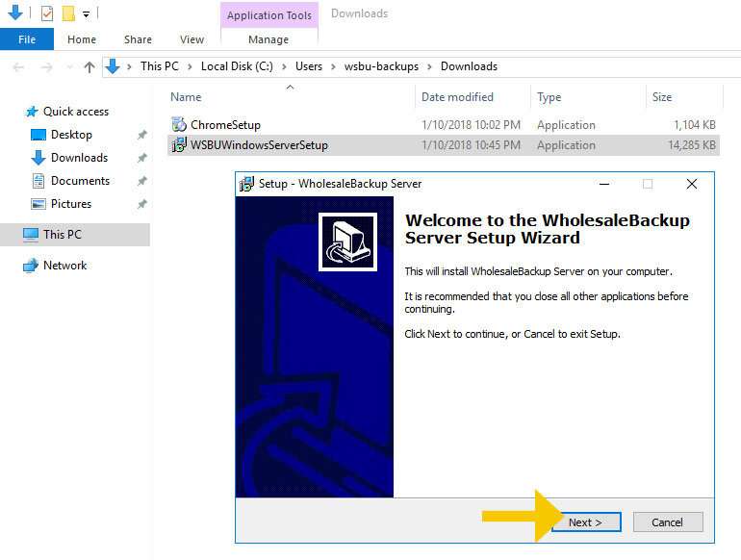741x560 pixels.
Task: Open Pictures in the navigation pane
Action: [x=71, y=204]
